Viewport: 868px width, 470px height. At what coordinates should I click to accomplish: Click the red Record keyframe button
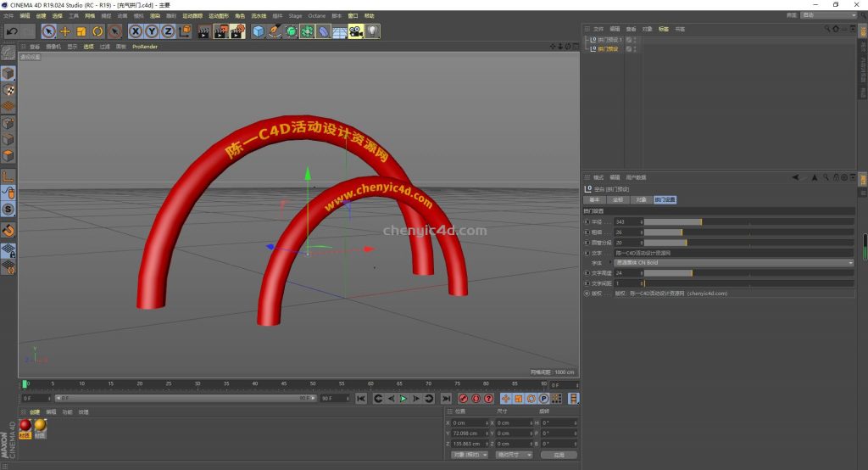[464, 399]
